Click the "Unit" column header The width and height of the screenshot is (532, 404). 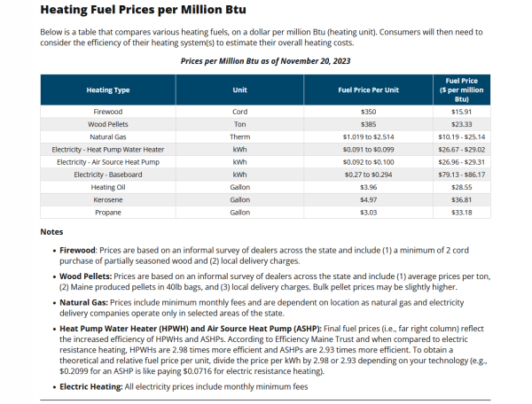(239, 90)
